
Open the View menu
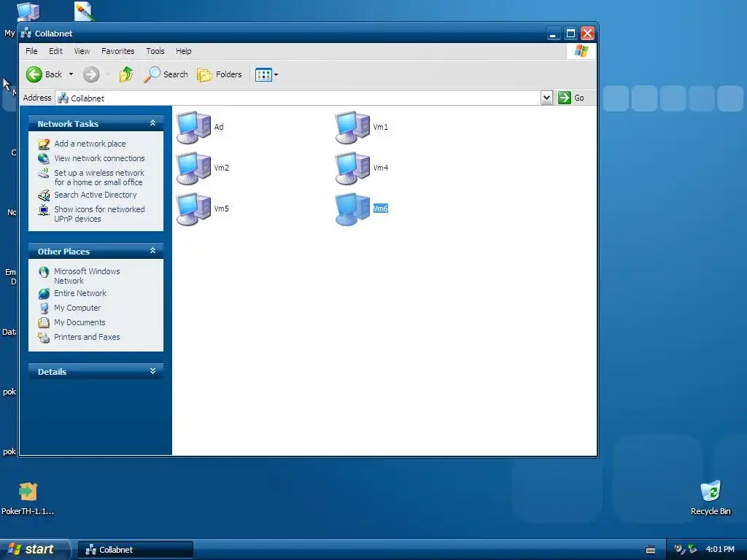click(x=82, y=51)
